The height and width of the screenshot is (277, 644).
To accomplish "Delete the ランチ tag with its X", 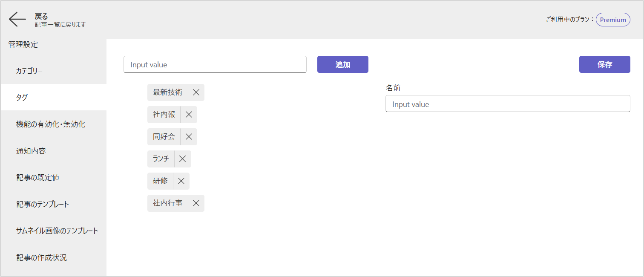I will [x=182, y=159].
